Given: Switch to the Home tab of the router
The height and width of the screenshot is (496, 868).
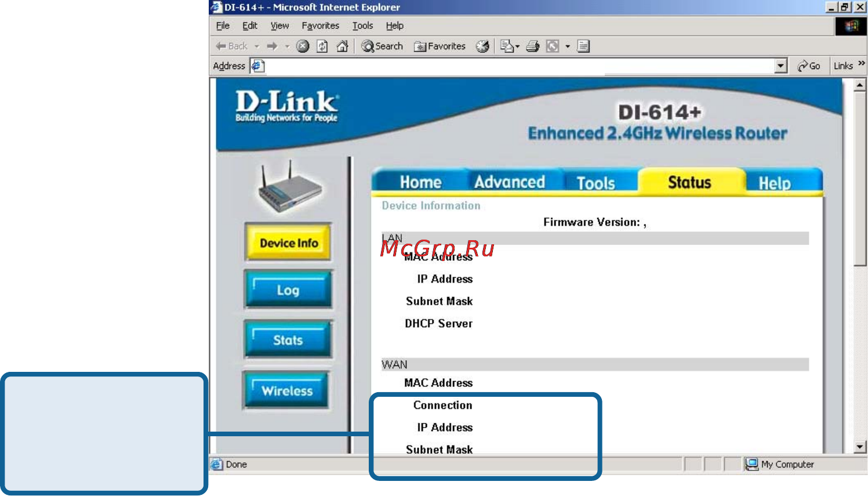Looking at the screenshot, I should tap(420, 182).
